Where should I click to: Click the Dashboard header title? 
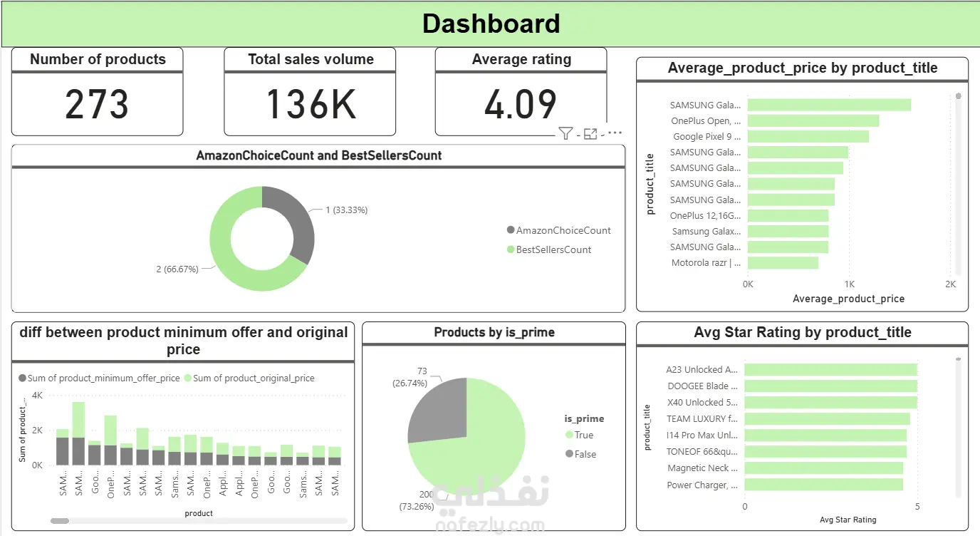point(491,24)
